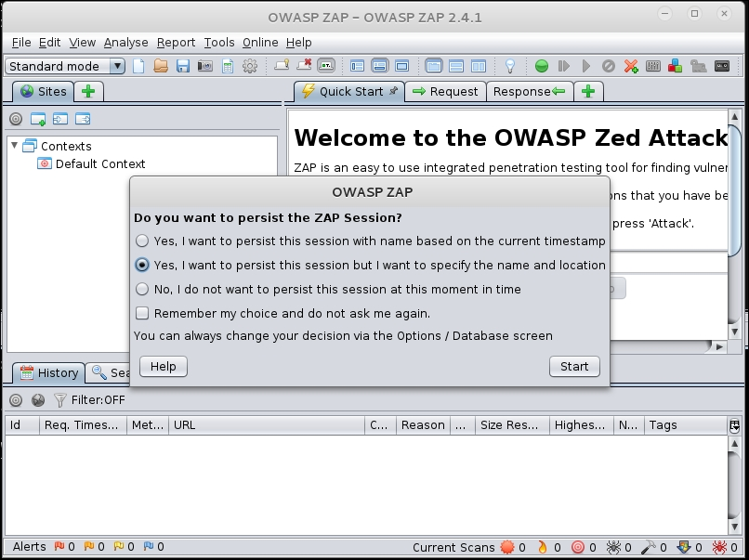Image resolution: width=749 pixels, height=560 pixels.
Task: Open the Standard mode dropdown
Action: click(x=65, y=66)
